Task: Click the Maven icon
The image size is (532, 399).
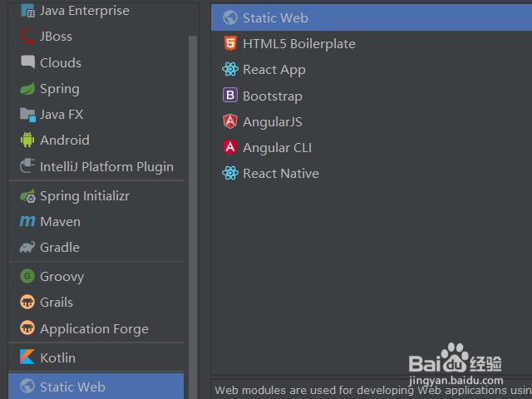Action: pos(27,222)
